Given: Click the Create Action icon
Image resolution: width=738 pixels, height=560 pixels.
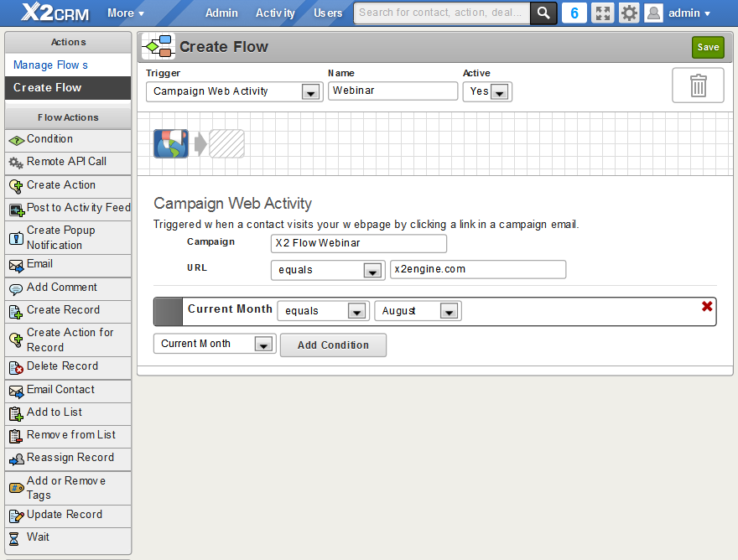Looking at the screenshot, I should [x=16, y=187].
